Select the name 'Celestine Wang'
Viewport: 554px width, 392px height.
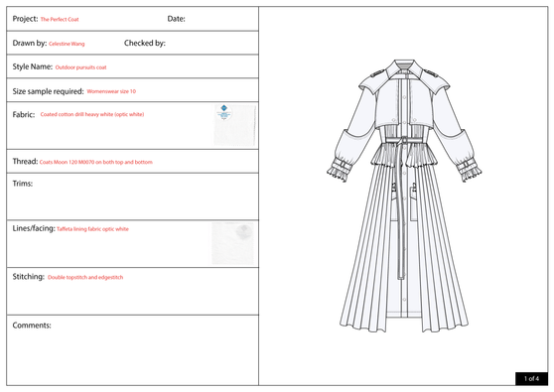(67, 44)
